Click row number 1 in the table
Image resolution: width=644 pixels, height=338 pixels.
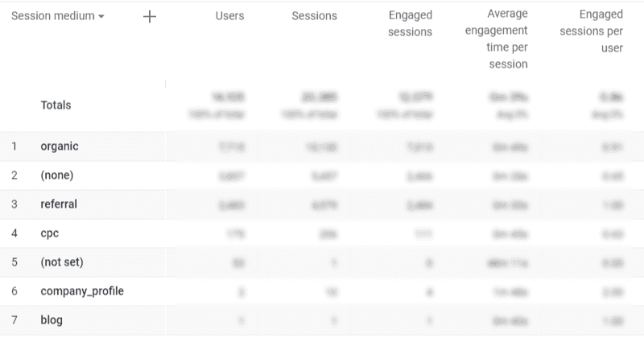tap(14, 146)
